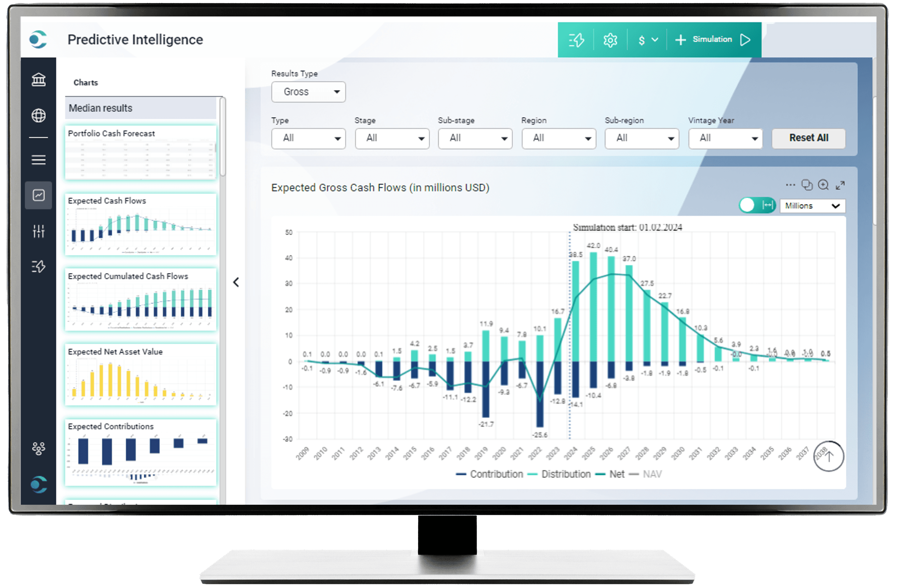Screen dimensions: 898x588
Task: Click the chart title Expected Gross Cash Flows
Action: (380, 188)
